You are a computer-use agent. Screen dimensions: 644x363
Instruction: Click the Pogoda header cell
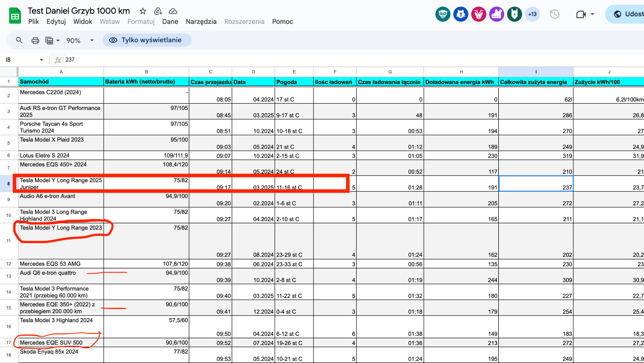tap(294, 82)
